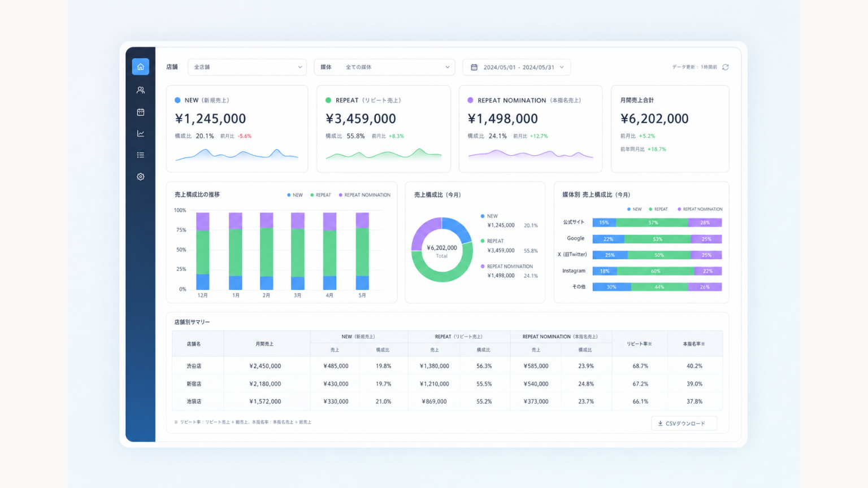Click the 池袋店 store name cell
Image resolution: width=868 pixels, height=488 pixels.
pyautogui.click(x=194, y=402)
